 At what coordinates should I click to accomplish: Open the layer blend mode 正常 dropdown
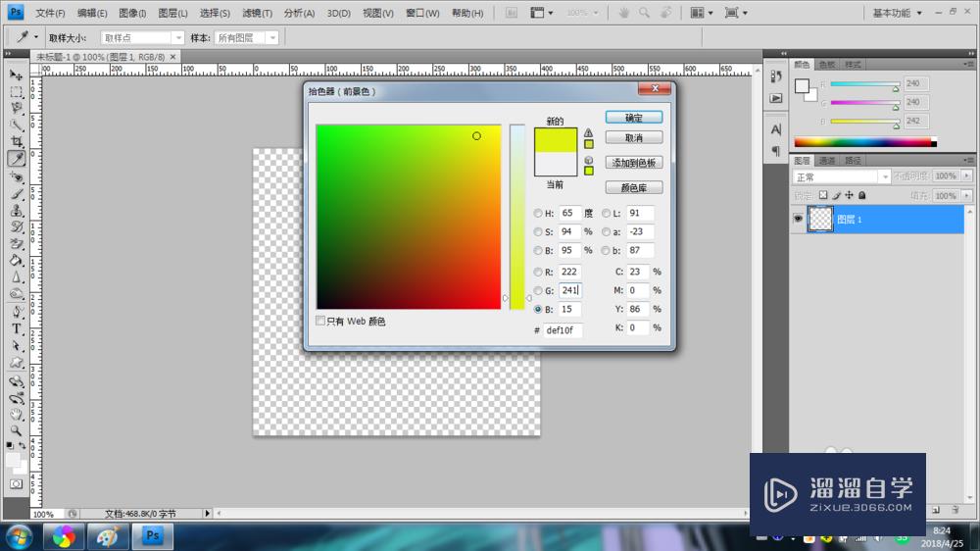841,177
